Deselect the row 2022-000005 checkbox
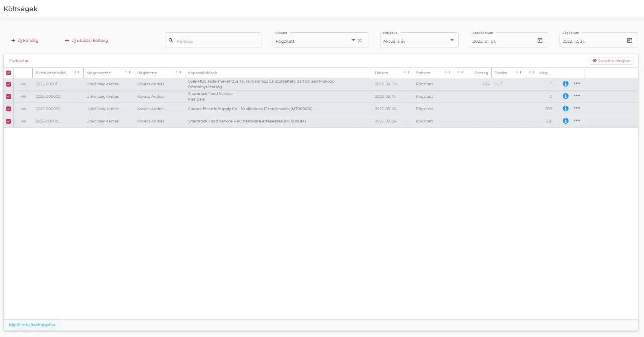Image resolution: width=644 pixels, height=337 pixels. click(8, 121)
